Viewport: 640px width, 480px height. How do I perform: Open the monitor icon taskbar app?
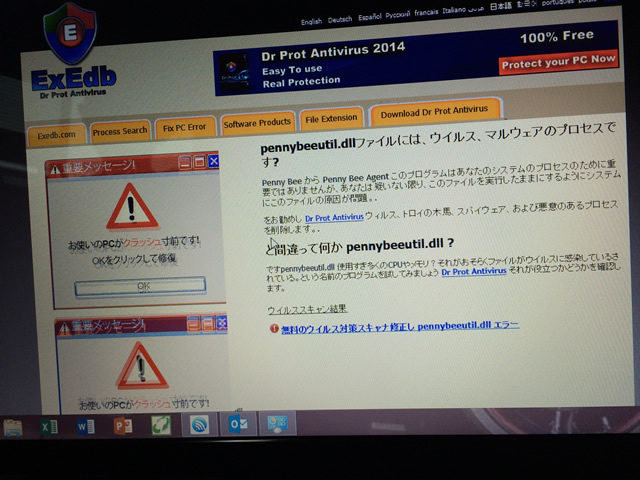click(278, 424)
